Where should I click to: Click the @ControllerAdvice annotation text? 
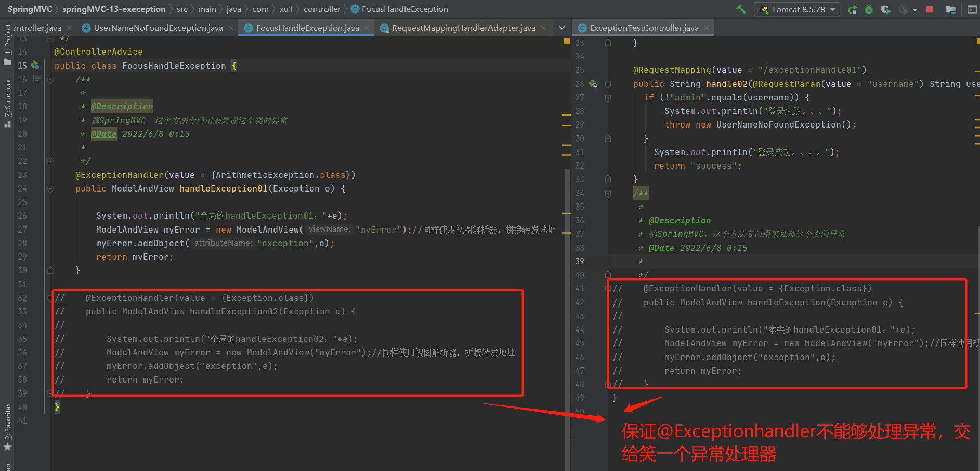click(98, 52)
